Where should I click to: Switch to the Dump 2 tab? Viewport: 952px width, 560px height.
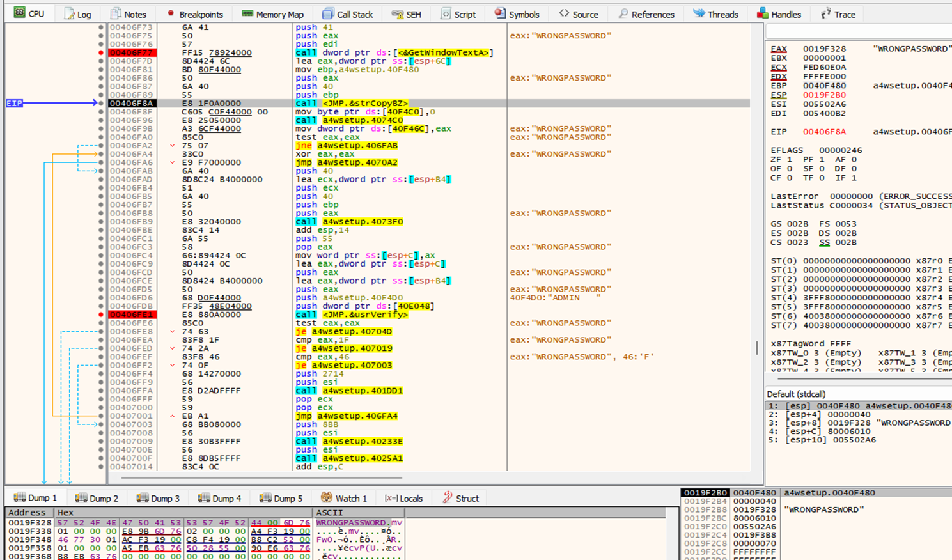pyautogui.click(x=97, y=498)
